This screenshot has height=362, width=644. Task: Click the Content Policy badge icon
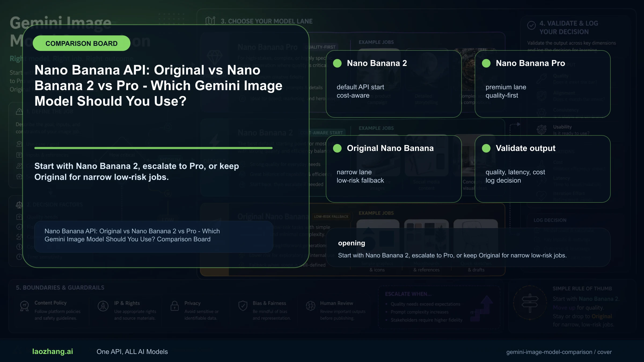click(24, 306)
